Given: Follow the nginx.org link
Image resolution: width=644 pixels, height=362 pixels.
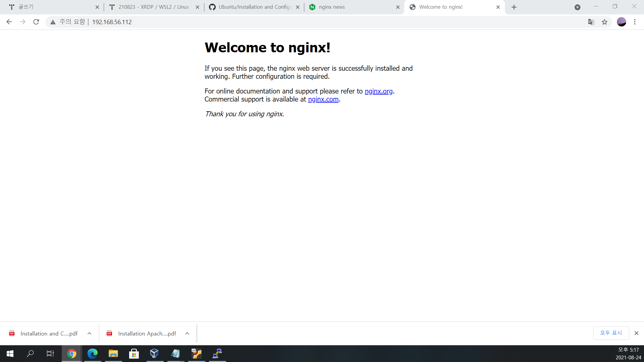Looking at the screenshot, I should click(x=378, y=91).
